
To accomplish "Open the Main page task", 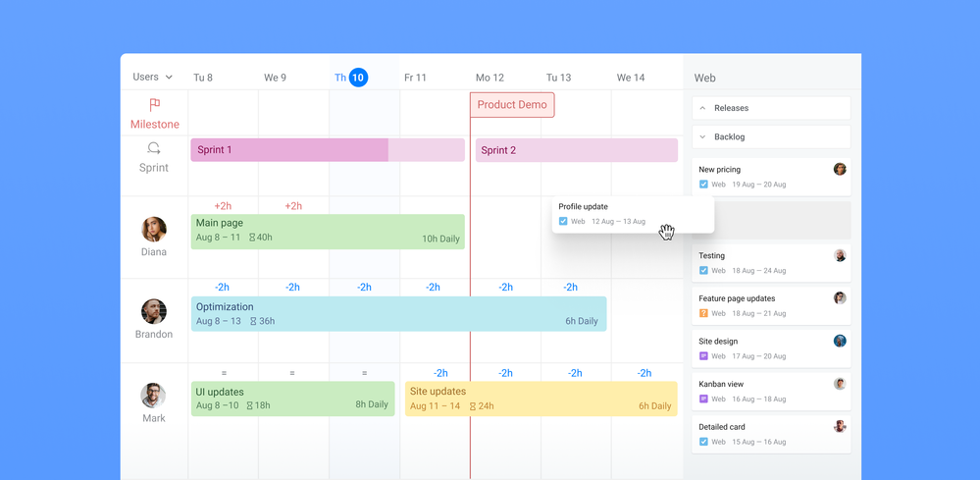I will pos(328,232).
